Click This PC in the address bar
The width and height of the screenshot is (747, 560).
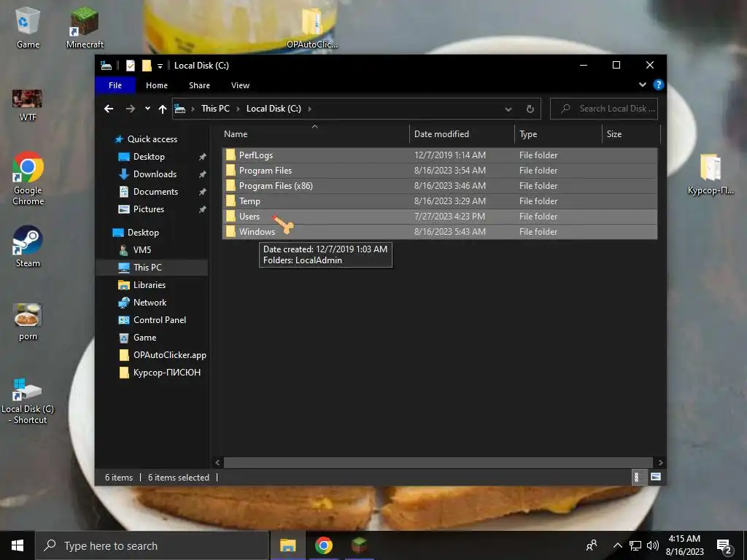pyautogui.click(x=215, y=109)
